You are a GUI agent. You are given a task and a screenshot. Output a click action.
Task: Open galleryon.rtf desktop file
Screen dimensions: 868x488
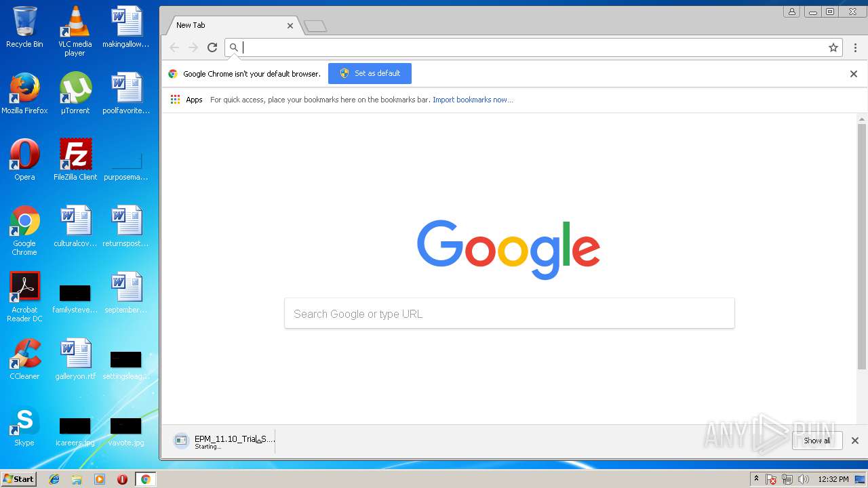(75, 359)
